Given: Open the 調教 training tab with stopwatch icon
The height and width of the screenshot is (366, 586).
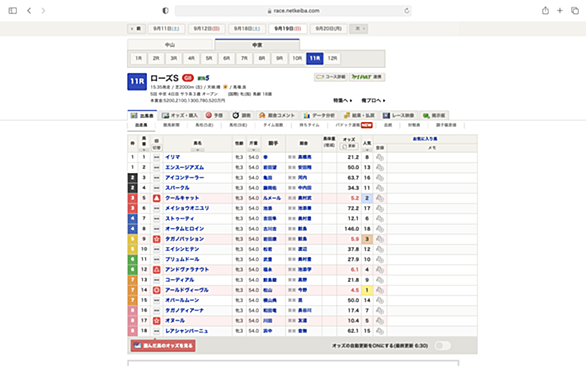Looking at the screenshot, I should point(241,116).
